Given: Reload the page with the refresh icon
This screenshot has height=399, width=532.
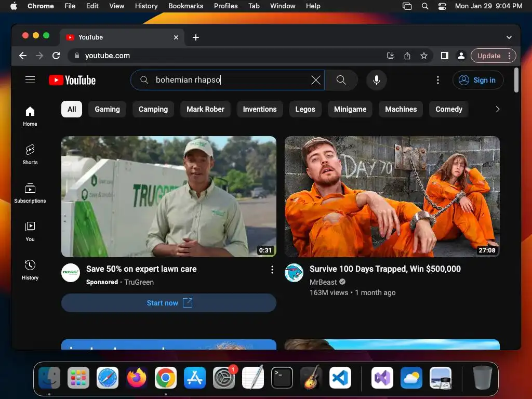Looking at the screenshot, I should (56, 56).
